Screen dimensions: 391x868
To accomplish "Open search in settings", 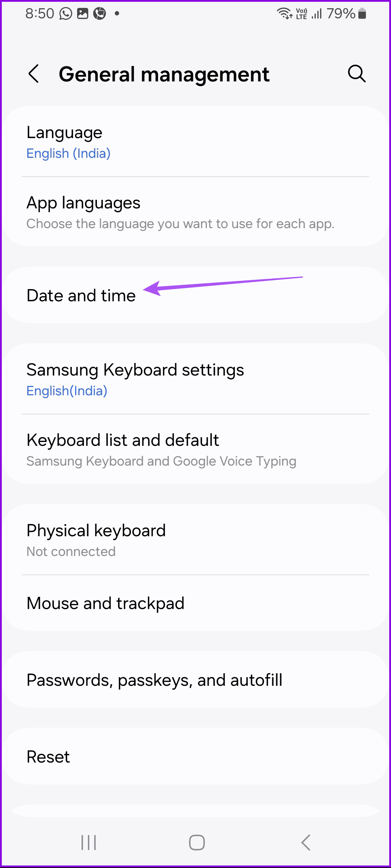I will pos(357,74).
